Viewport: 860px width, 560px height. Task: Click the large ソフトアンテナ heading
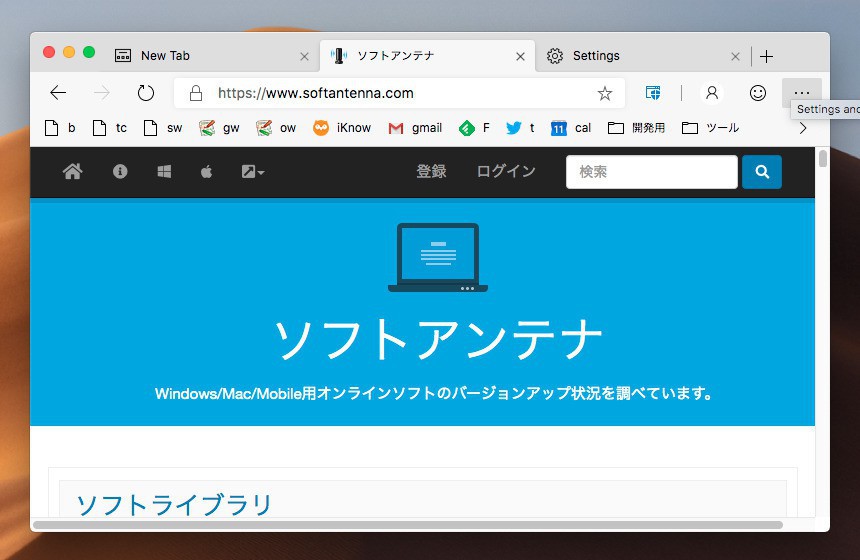(438, 339)
